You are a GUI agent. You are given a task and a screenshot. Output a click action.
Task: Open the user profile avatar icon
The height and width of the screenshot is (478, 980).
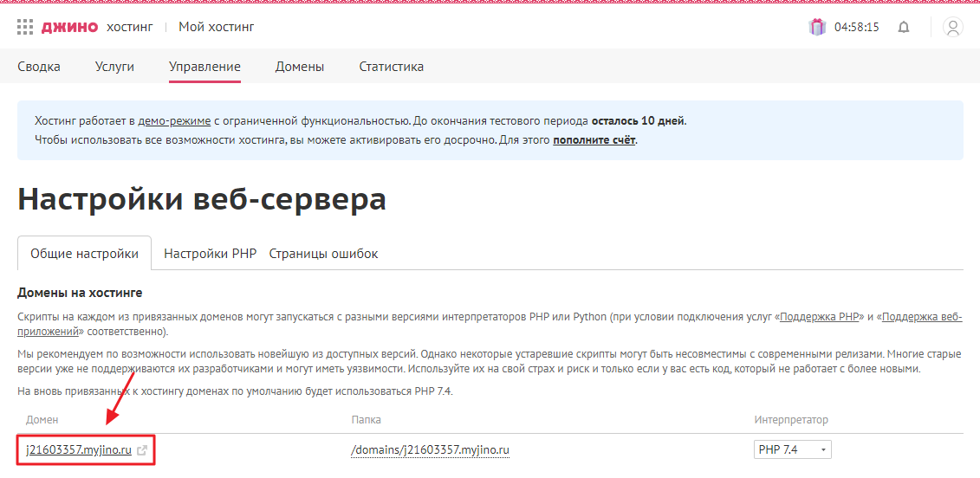click(953, 27)
